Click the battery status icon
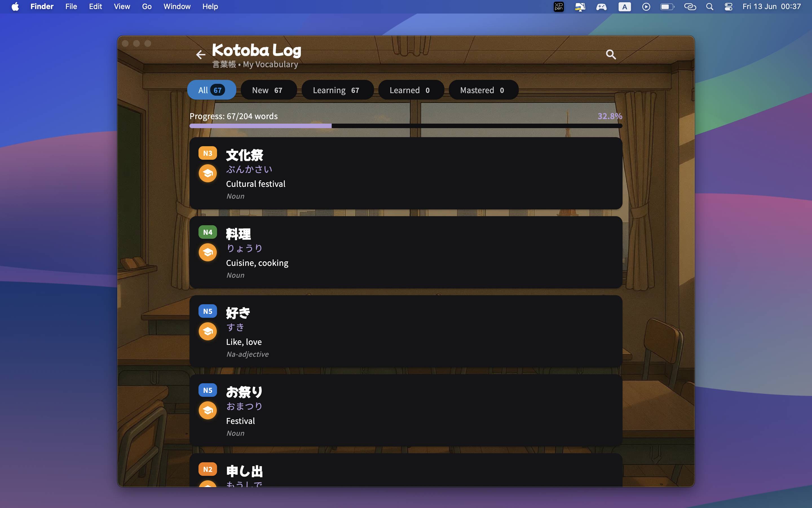 [x=667, y=6]
